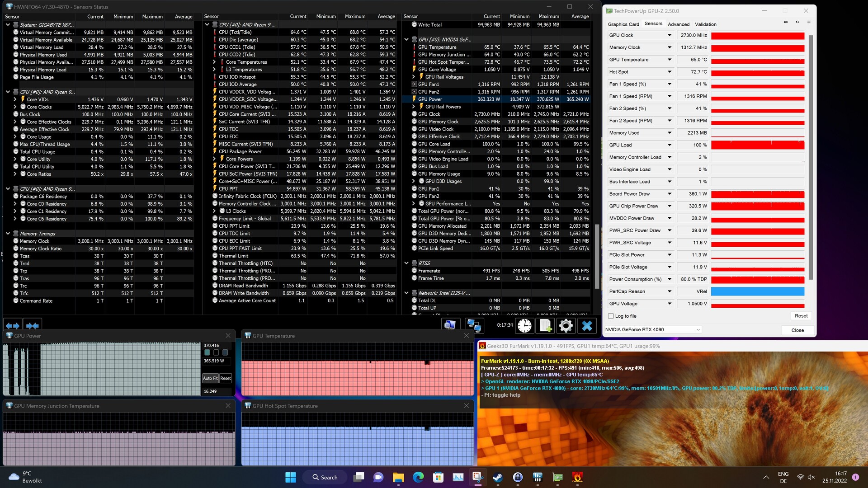This screenshot has height=488, width=868.
Task: Click the HWiNFO clock reset timer icon
Action: click(524, 325)
